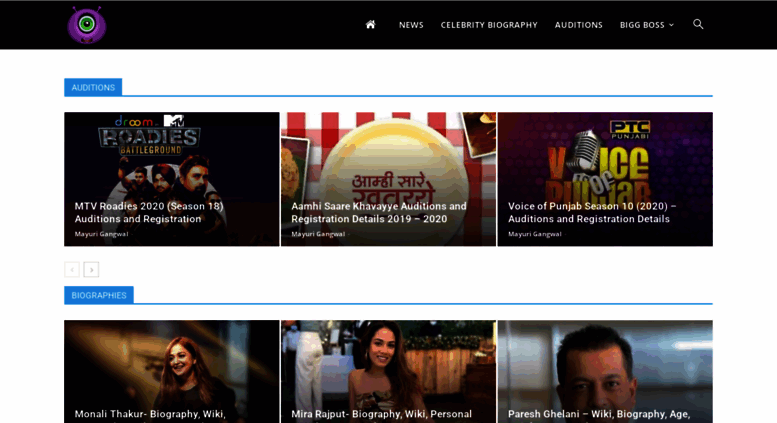Click Mayuri Gangwal author under Aamhi Saare Khavayye
777x423 pixels.
(318, 234)
